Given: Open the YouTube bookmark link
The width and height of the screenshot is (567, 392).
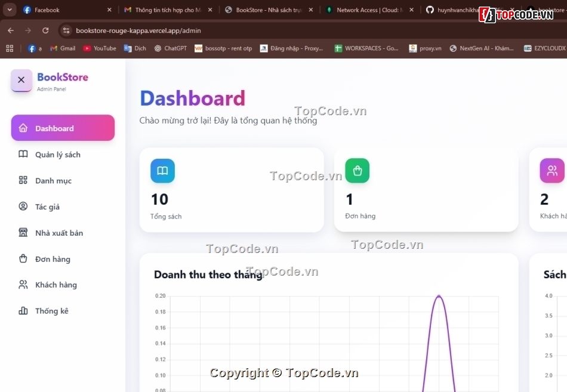Looking at the screenshot, I should [99, 48].
